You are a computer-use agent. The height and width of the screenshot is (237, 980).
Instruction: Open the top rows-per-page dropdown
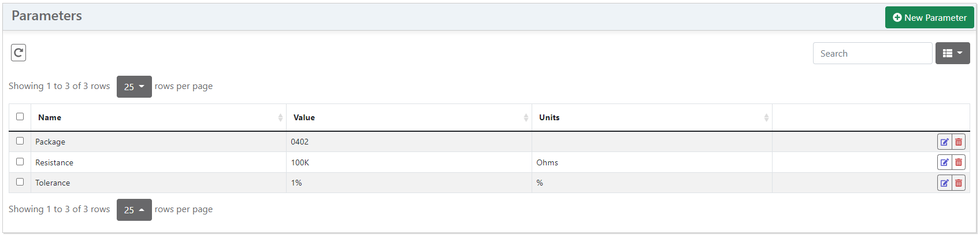(x=134, y=87)
